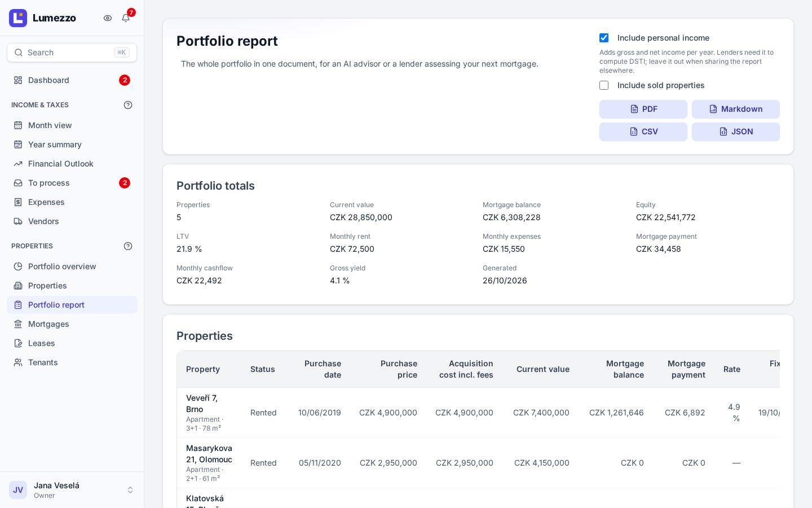The image size is (812, 508).
Task: Click the Purchase date 05/11/2020 cell
Action: (320, 463)
